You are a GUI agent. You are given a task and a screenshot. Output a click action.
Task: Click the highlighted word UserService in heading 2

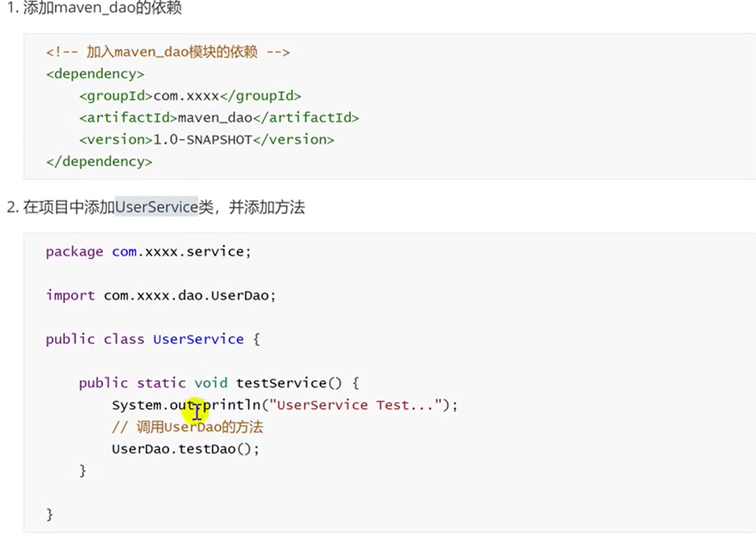pyautogui.click(x=157, y=207)
